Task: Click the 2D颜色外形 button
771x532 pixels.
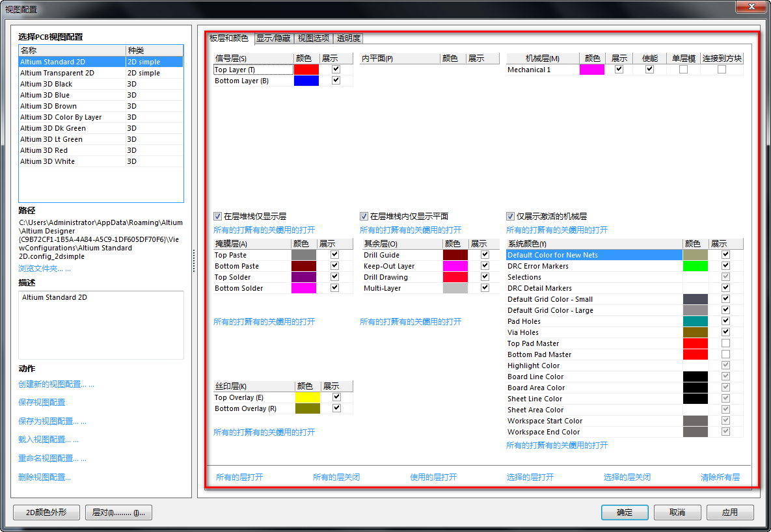Action: 46,512
